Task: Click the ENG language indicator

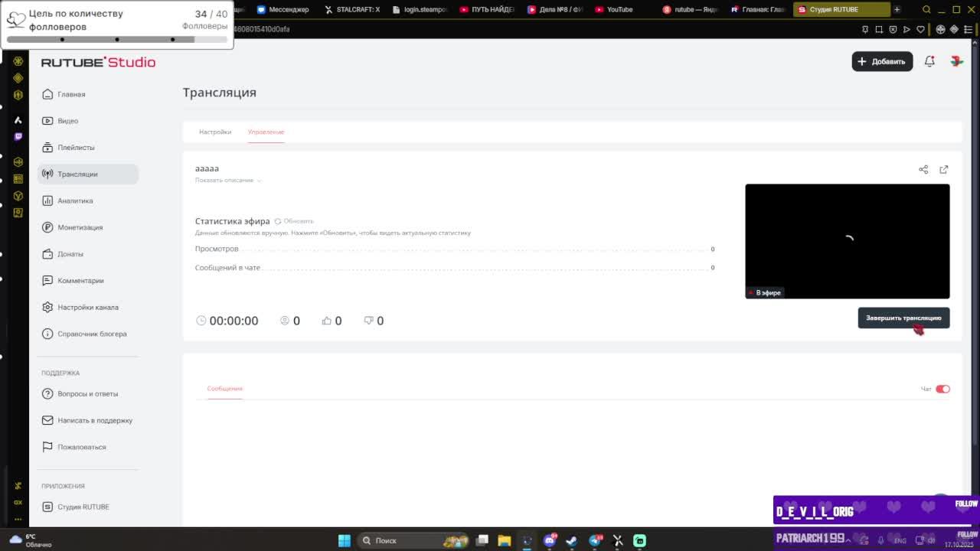Action: [901, 541]
